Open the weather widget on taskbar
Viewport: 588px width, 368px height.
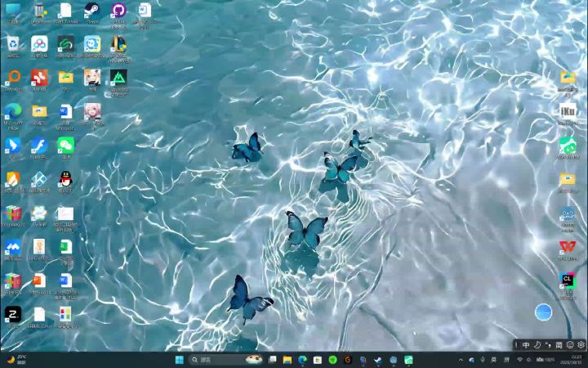(x=17, y=360)
